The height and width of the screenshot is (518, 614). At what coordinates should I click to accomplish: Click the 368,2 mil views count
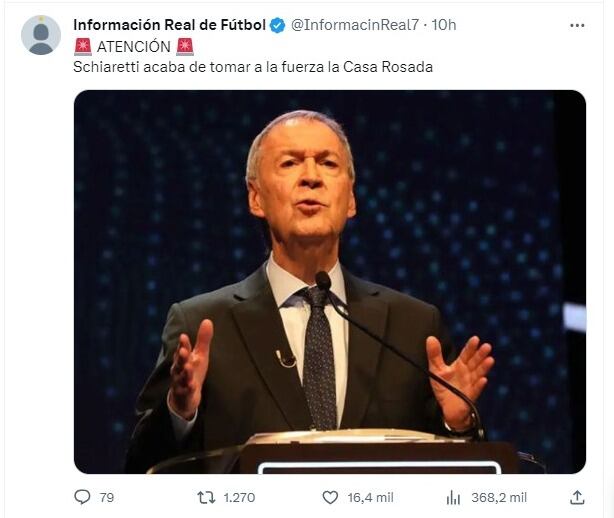499,498
